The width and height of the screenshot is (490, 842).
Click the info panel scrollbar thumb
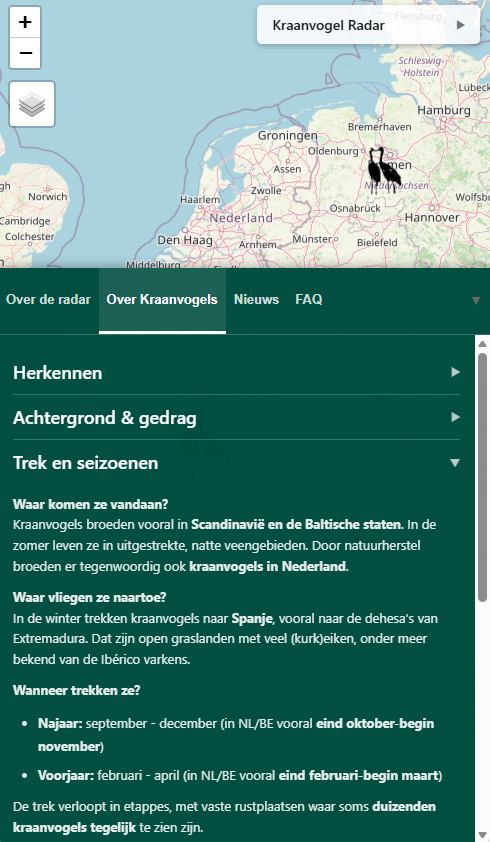click(482, 476)
